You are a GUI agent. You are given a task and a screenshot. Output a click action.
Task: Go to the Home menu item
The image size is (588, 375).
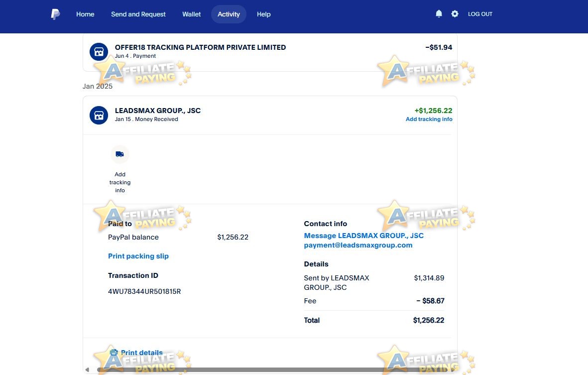click(85, 14)
